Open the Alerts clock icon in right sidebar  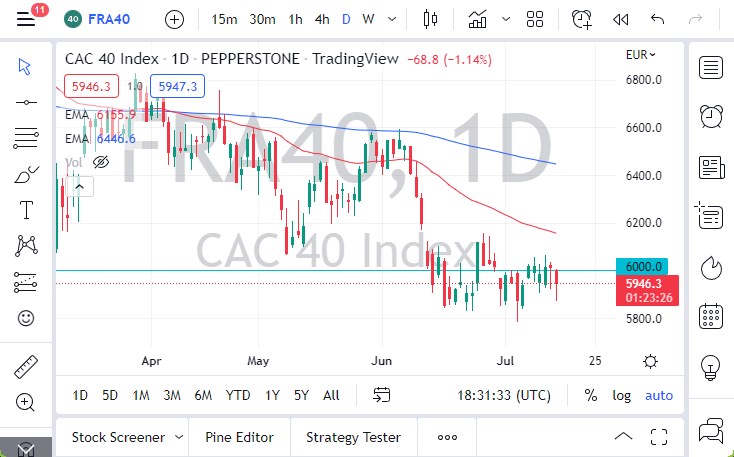coord(711,115)
